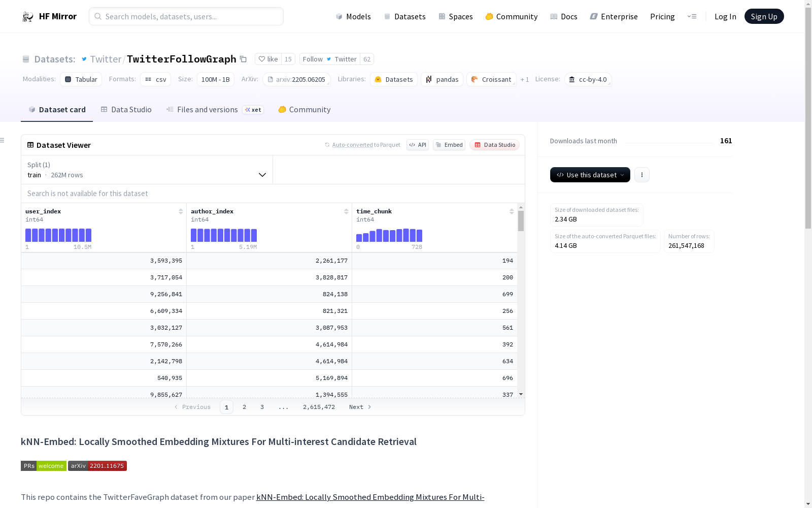This screenshot has height=508, width=812.
Task: Go to Models in the top navigation
Action: (x=353, y=17)
